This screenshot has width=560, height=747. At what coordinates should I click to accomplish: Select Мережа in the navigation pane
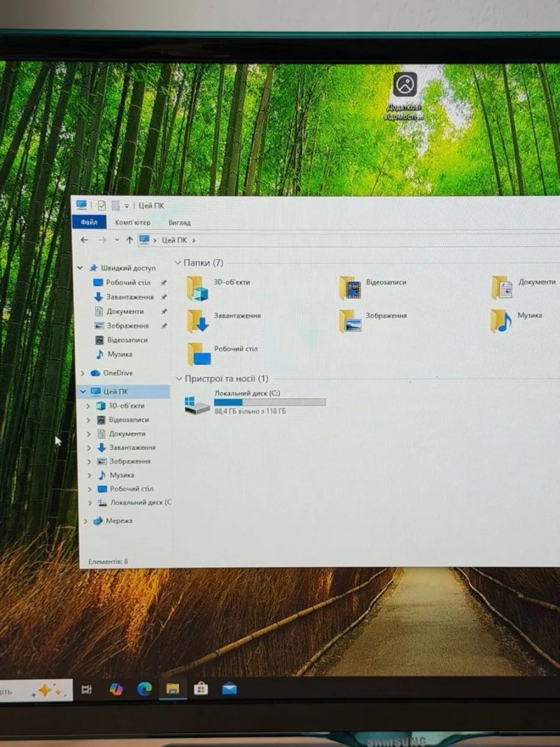pyautogui.click(x=119, y=521)
